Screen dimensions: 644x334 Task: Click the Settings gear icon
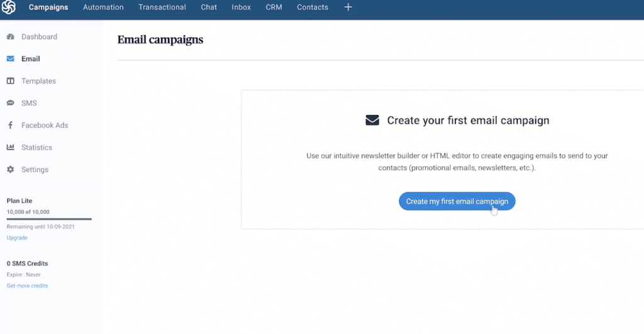11,170
